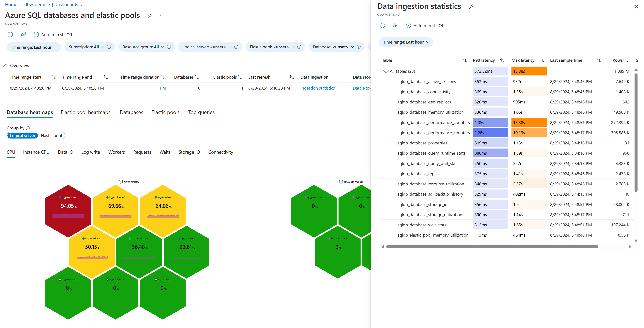Collapse the All tables (23) row
Image resolution: width=644 pixels, height=328 pixels.
[386, 72]
